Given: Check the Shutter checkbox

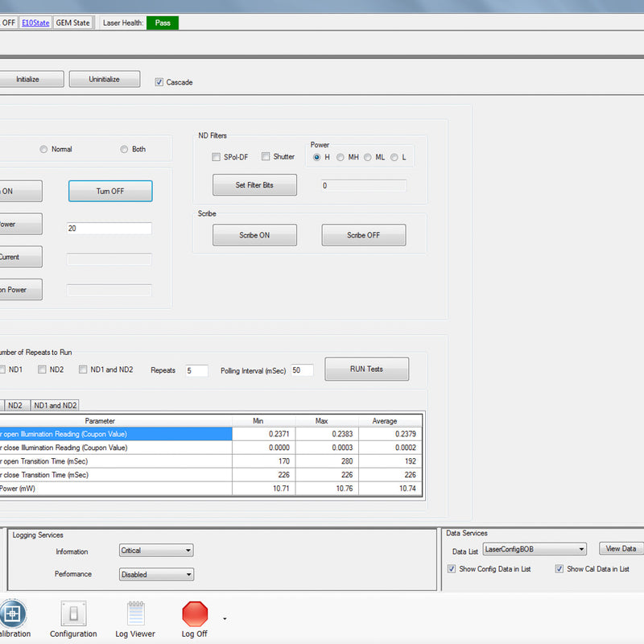Looking at the screenshot, I should 266,157.
